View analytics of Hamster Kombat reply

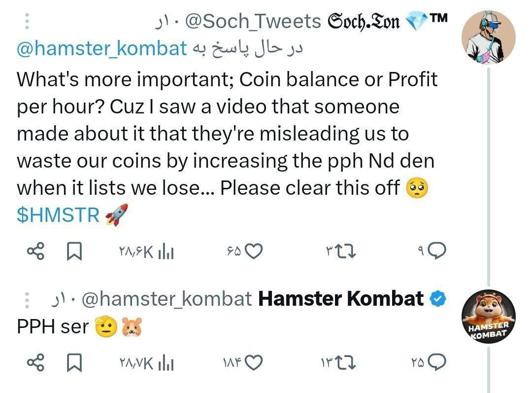click(166, 363)
